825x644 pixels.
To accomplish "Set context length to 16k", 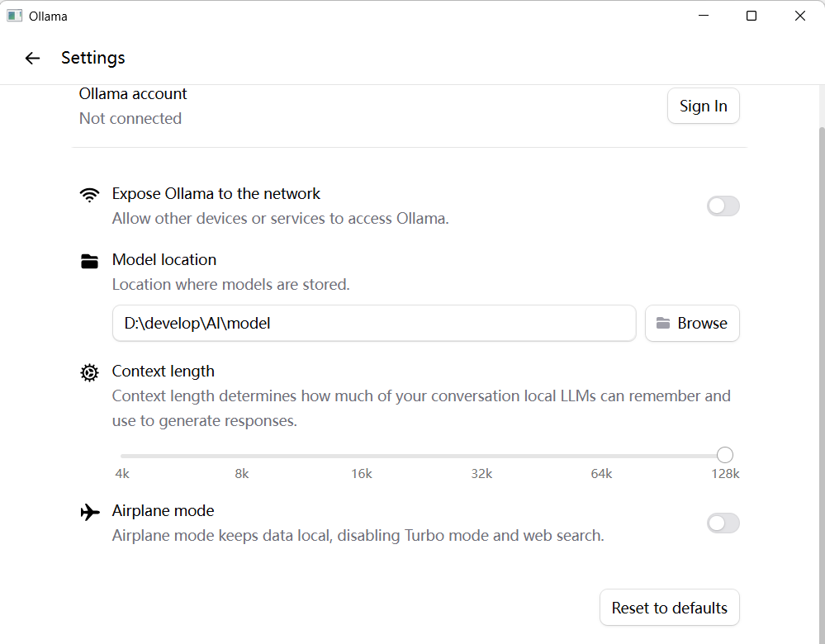I will pos(362,474).
